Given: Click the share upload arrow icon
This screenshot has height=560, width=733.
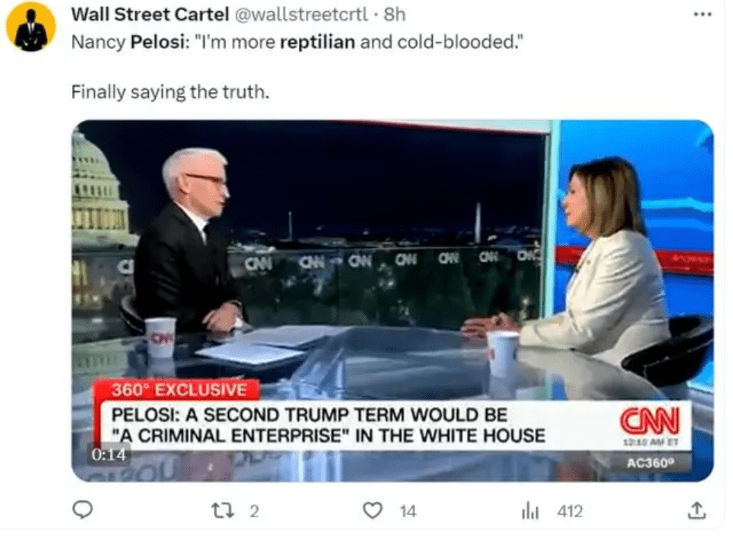Looking at the screenshot, I should (697, 510).
